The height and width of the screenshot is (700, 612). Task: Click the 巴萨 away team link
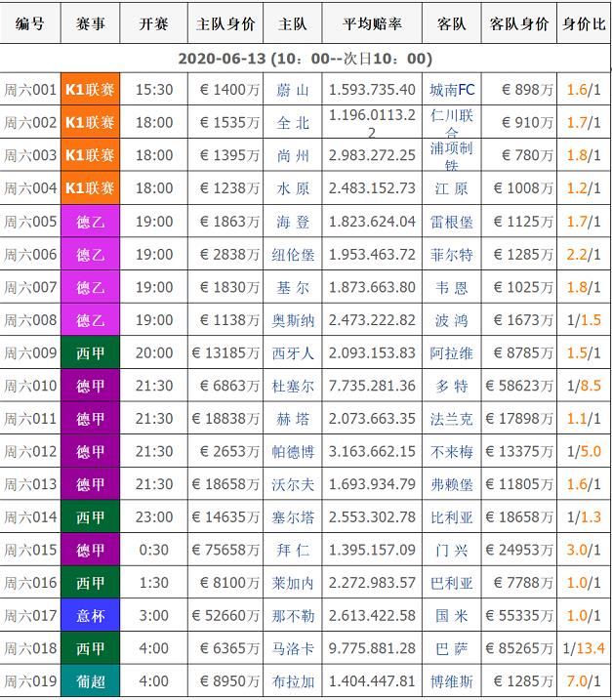coord(452,648)
